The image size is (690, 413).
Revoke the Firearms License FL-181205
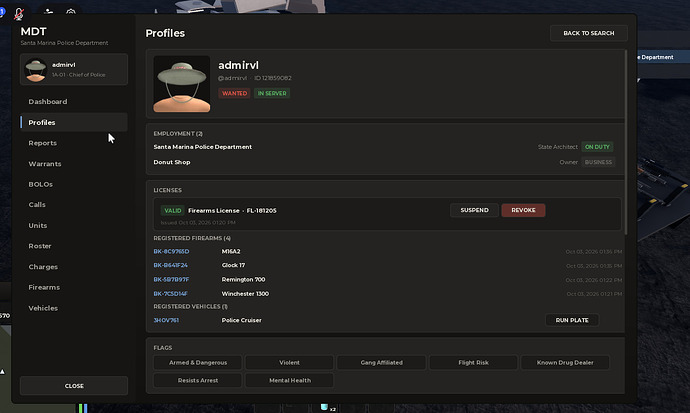tap(523, 210)
